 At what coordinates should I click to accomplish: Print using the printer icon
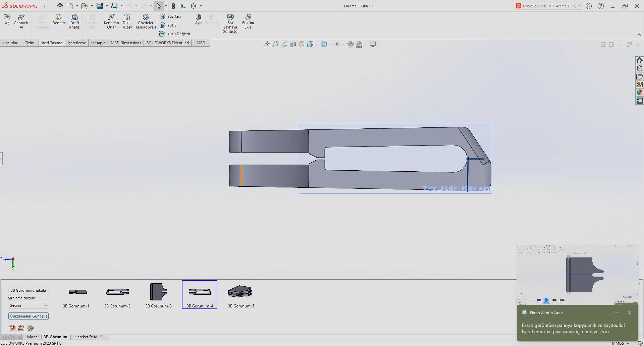pos(114,6)
